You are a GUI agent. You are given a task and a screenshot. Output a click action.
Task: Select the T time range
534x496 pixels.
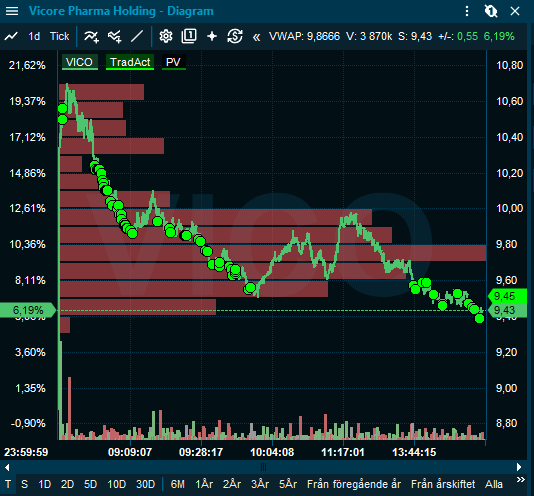[8, 484]
